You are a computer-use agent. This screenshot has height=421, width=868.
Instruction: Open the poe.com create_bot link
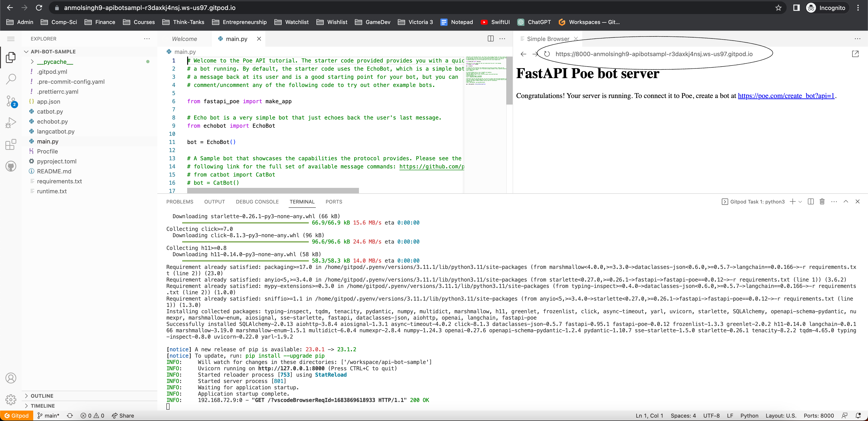point(786,96)
